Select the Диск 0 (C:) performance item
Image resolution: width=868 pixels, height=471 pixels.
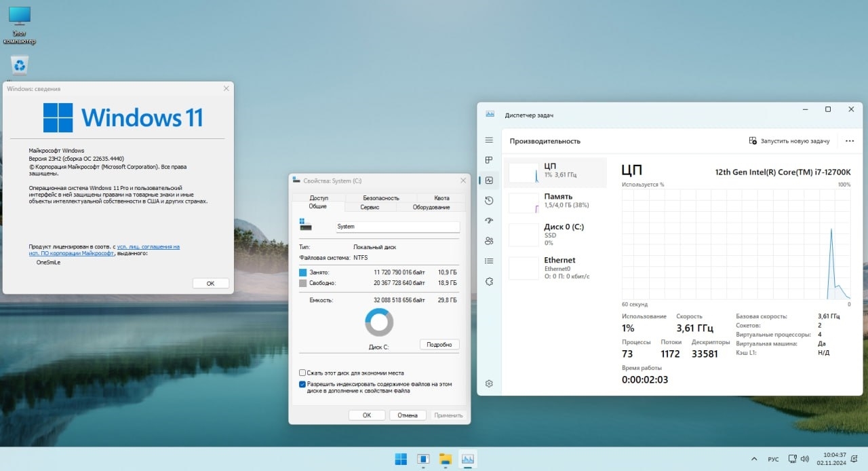click(x=555, y=234)
